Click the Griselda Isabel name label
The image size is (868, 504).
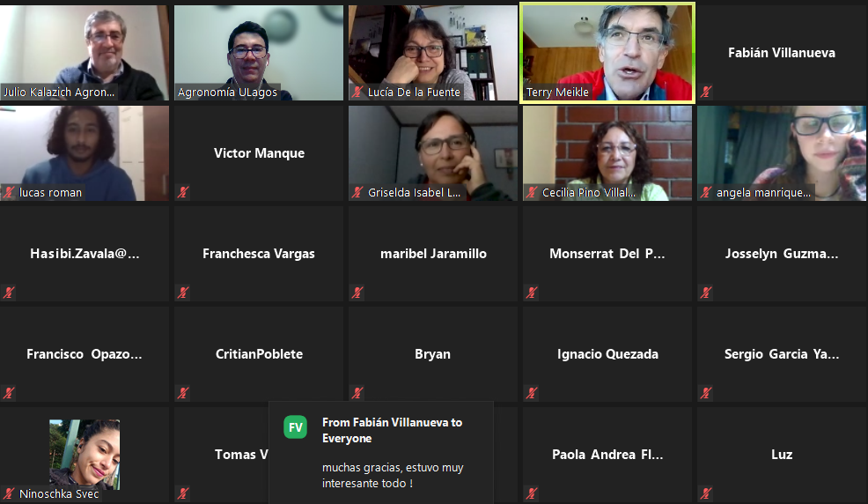click(x=414, y=192)
